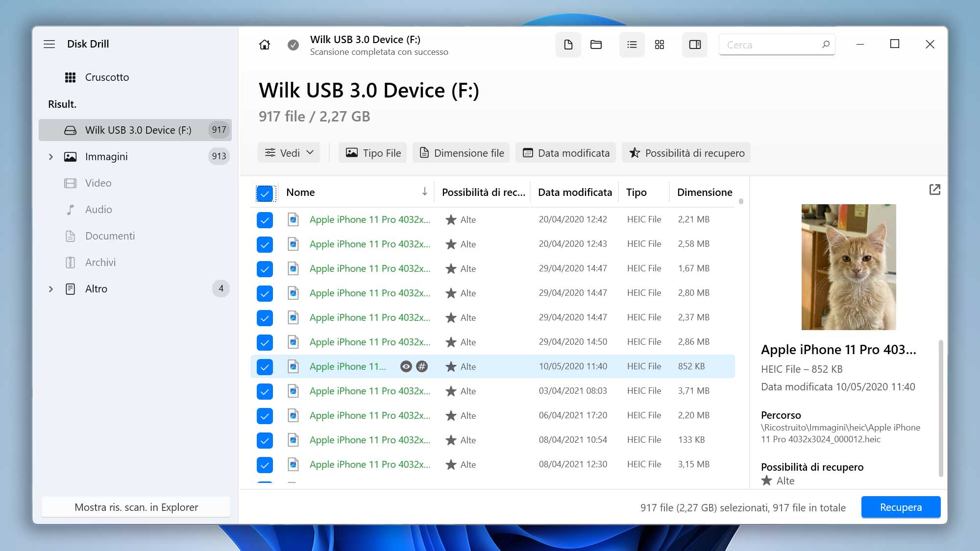
Task: Sort by Data modificata column header
Action: pyautogui.click(x=575, y=192)
